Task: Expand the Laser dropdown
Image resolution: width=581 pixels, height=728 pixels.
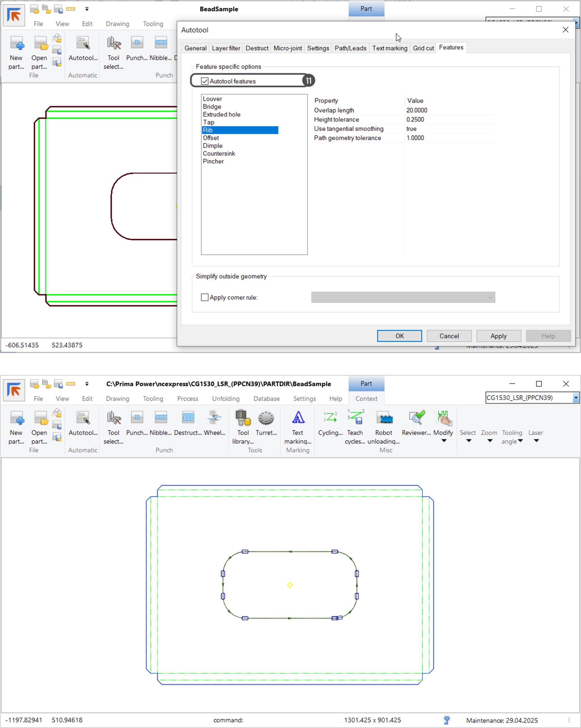Action: point(536,441)
